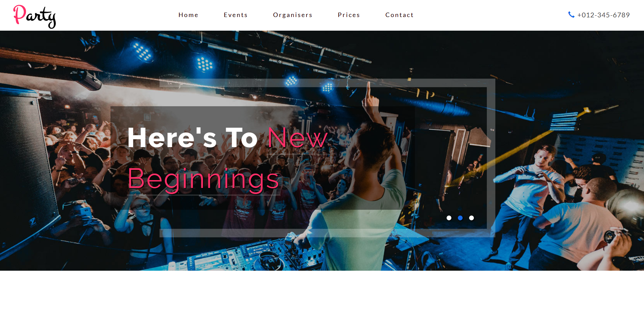Click the white "Here's To" heading text

192,138
